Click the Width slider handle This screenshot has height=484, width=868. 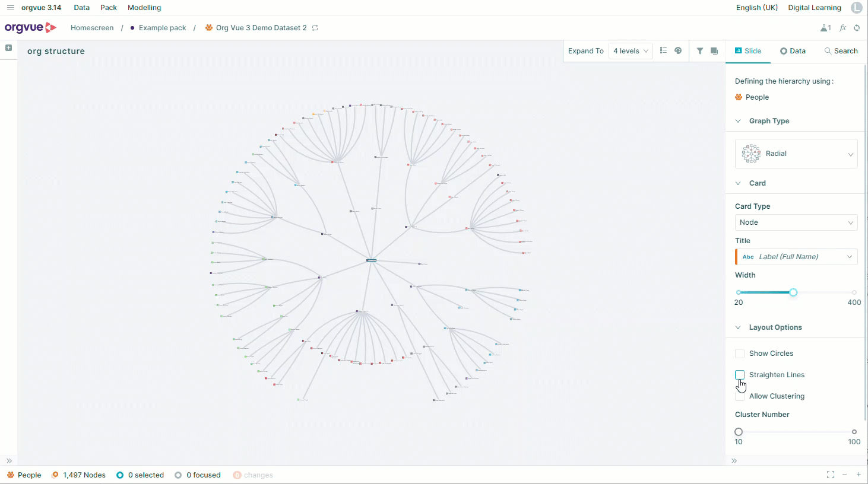793,292
